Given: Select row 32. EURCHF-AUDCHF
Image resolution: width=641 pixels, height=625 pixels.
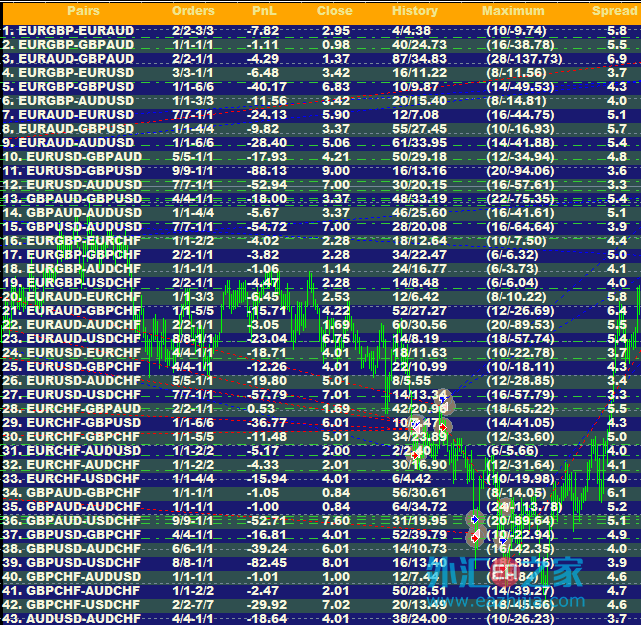Looking at the screenshot, I should [x=322, y=465].
